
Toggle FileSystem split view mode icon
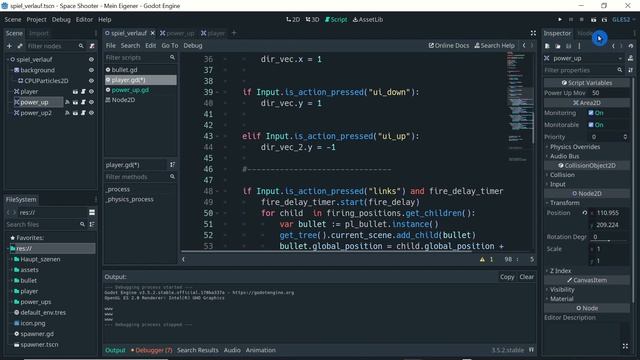click(92, 212)
